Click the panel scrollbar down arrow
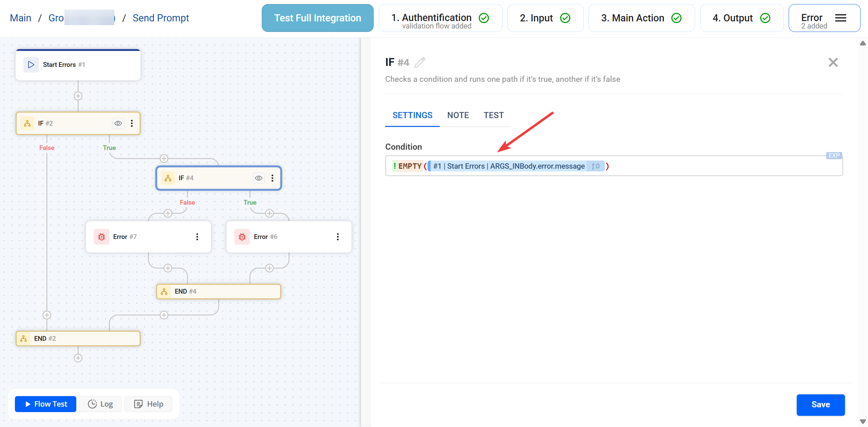This screenshot has width=868, height=427. [863, 421]
